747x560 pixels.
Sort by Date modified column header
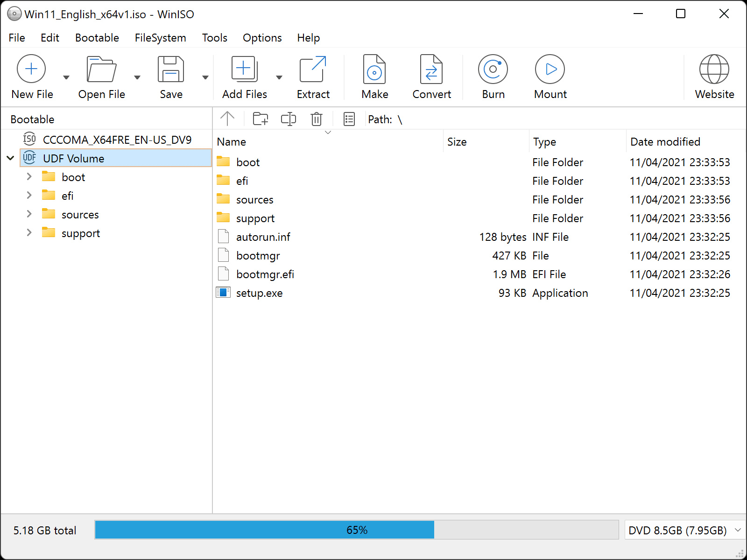point(685,141)
